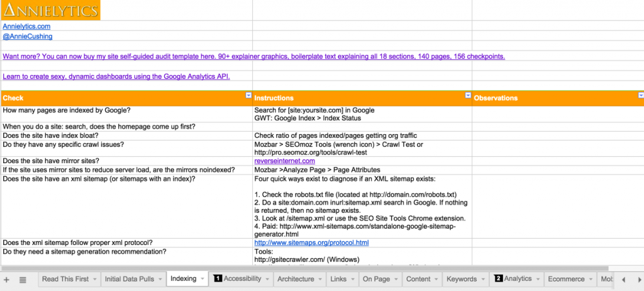Open the Architecture tab menu arrow
The image size is (644, 291).
(320, 279)
